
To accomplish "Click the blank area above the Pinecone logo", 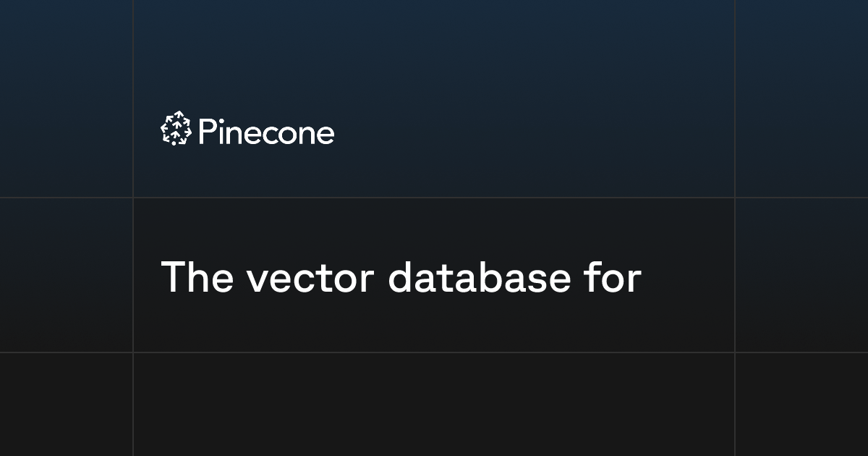I will tap(434, 54).
